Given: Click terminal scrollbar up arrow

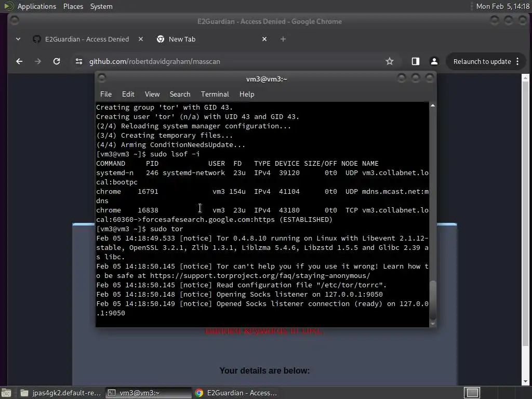Looking at the screenshot, I should [433, 105].
